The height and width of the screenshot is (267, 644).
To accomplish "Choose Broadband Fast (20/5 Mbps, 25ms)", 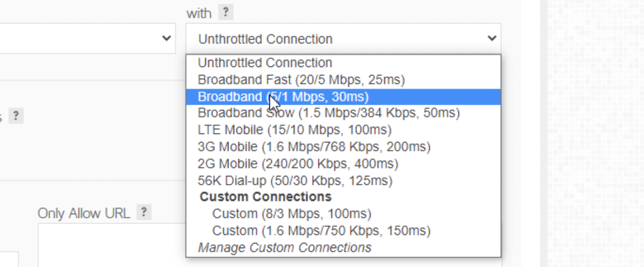I will [x=343, y=80].
